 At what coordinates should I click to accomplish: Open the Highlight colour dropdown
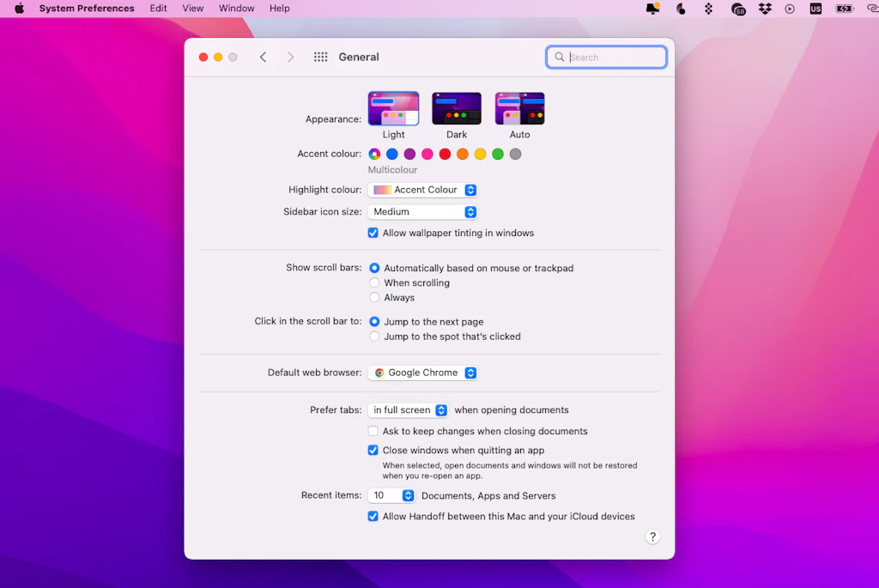(x=422, y=190)
